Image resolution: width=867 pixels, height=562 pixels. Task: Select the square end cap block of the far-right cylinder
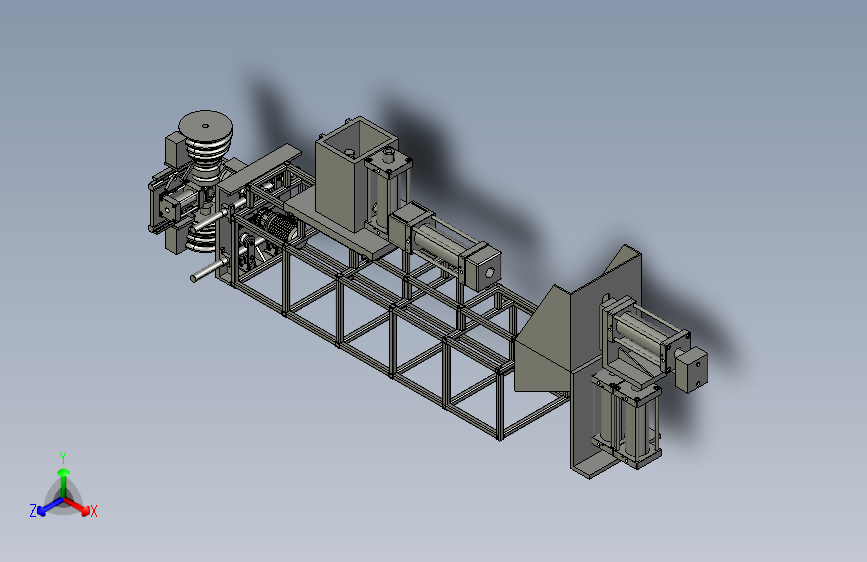(691, 369)
